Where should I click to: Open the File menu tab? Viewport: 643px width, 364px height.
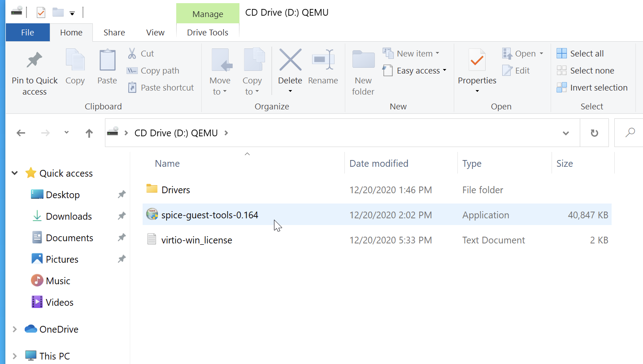(27, 33)
